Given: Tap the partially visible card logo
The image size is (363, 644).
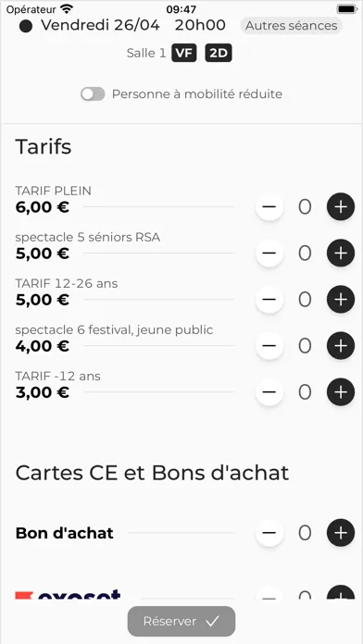Looking at the screenshot, I should coord(68,594).
